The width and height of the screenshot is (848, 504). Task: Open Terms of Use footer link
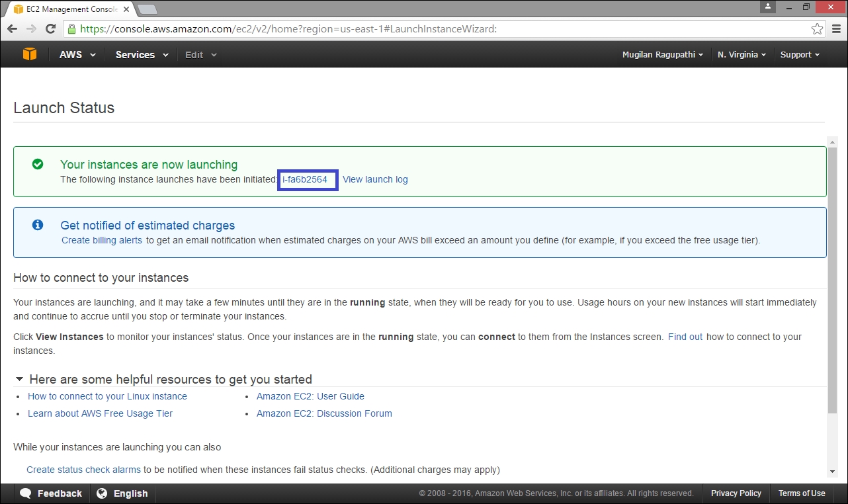pos(802,493)
